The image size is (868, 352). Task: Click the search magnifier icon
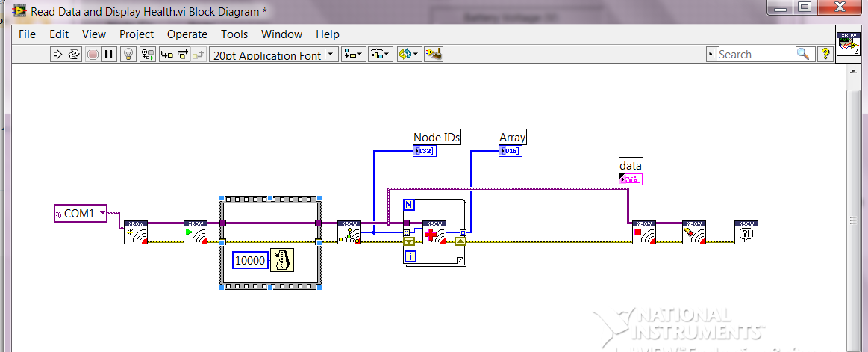tap(802, 54)
